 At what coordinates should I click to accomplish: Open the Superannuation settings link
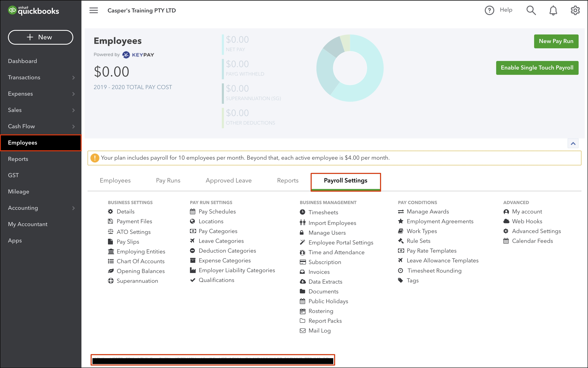coord(137,281)
